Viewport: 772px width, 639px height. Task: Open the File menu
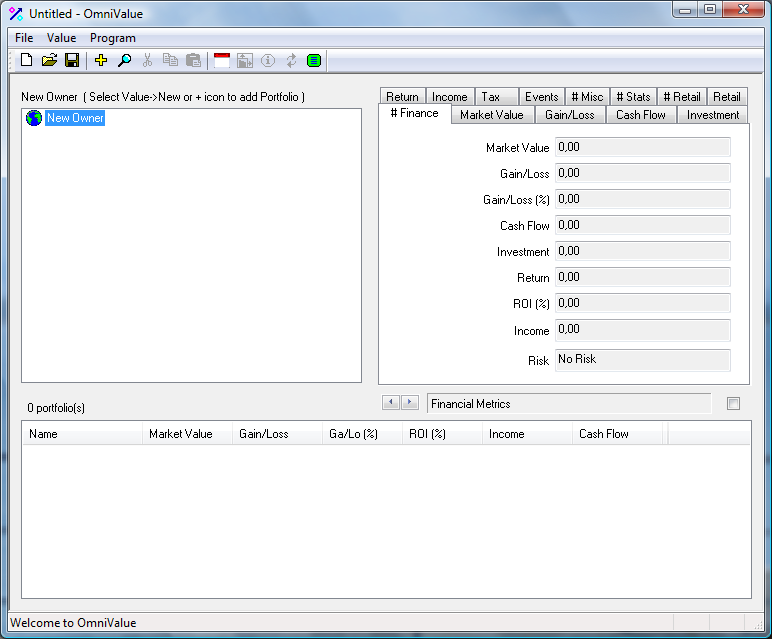pos(24,38)
